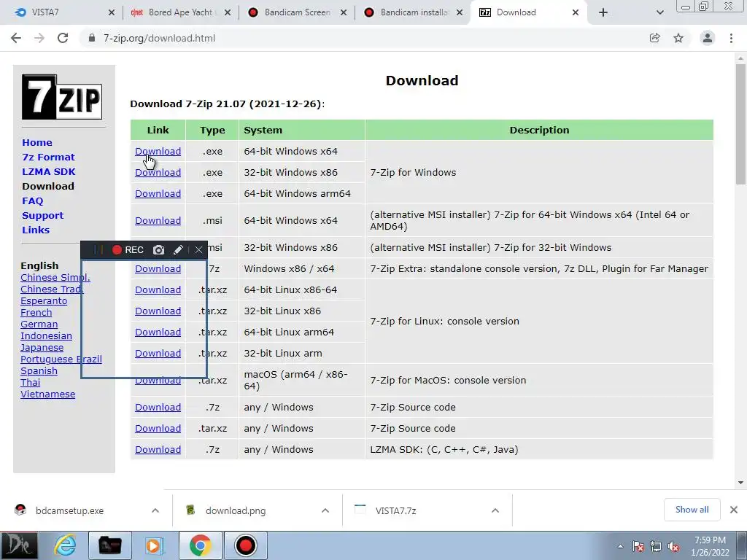Image resolution: width=747 pixels, height=560 pixels.
Task: Switch language to Vietnamese
Action: (47, 394)
